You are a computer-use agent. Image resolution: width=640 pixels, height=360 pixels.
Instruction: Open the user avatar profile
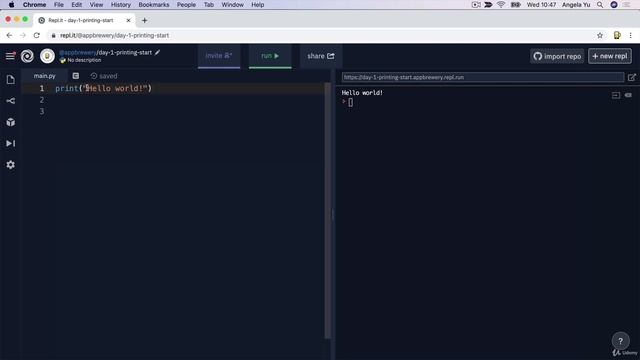click(47, 56)
